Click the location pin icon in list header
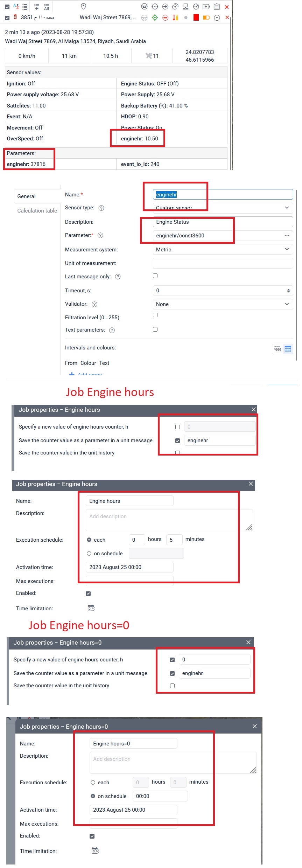The width and height of the screenshot is (302, 868). (83, 6)
